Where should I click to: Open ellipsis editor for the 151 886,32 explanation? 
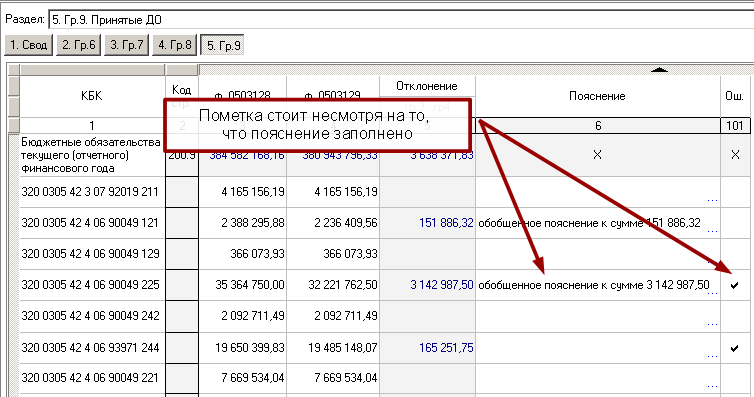(x=713, y=231)
